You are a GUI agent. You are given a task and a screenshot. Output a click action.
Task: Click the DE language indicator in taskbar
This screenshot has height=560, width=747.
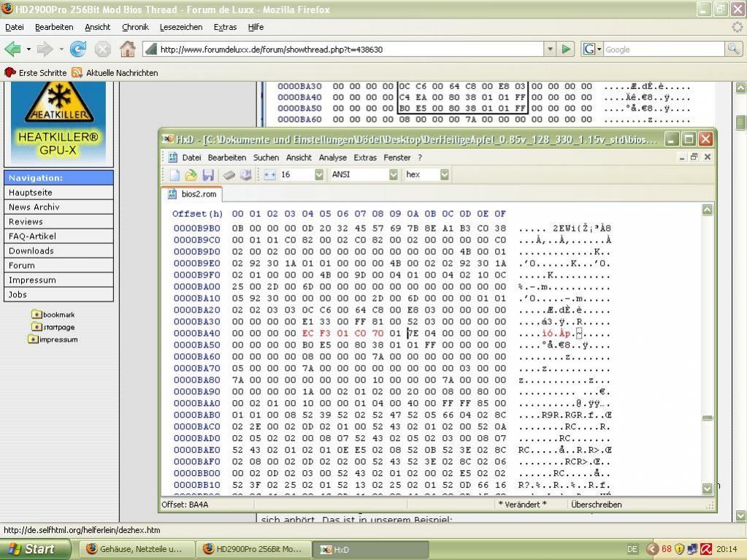tap(632, 549)
